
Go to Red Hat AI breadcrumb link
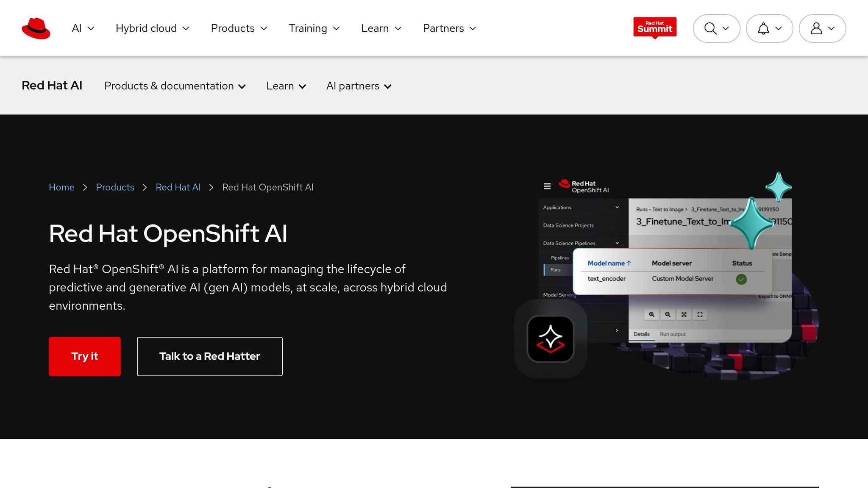[178, 187]
